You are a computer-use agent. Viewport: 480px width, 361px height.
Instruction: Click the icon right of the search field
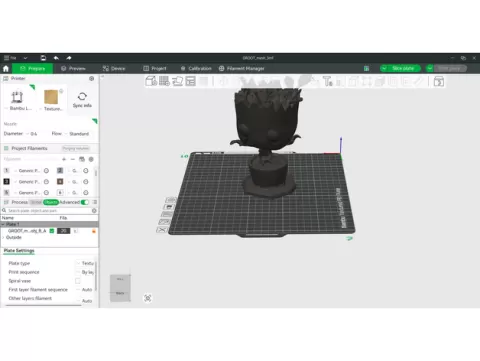[94, 211]
